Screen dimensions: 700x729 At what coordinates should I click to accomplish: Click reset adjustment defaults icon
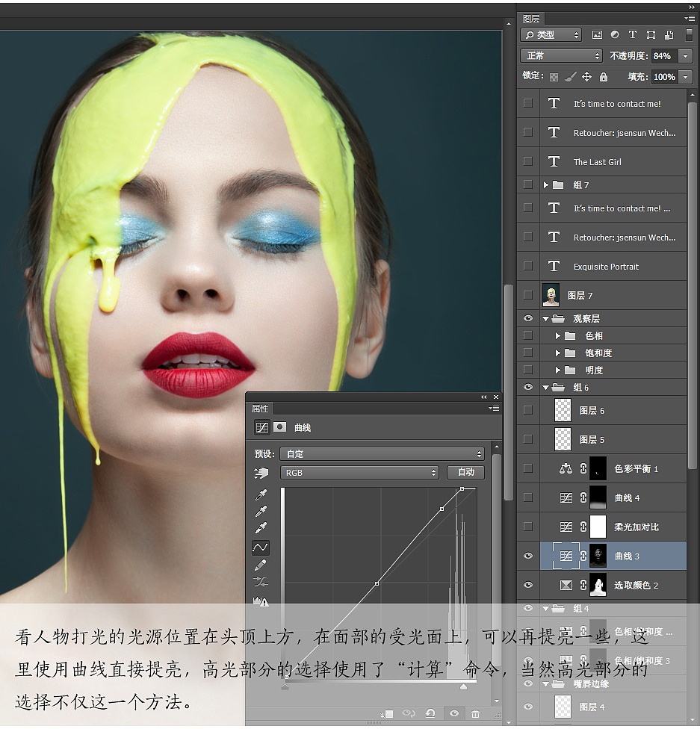coord(430,713)
